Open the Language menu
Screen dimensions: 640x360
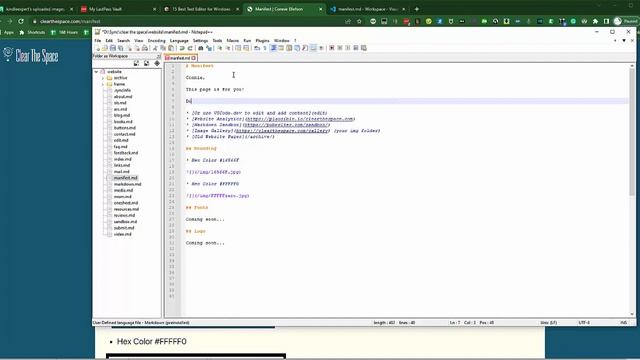(179, 41)
